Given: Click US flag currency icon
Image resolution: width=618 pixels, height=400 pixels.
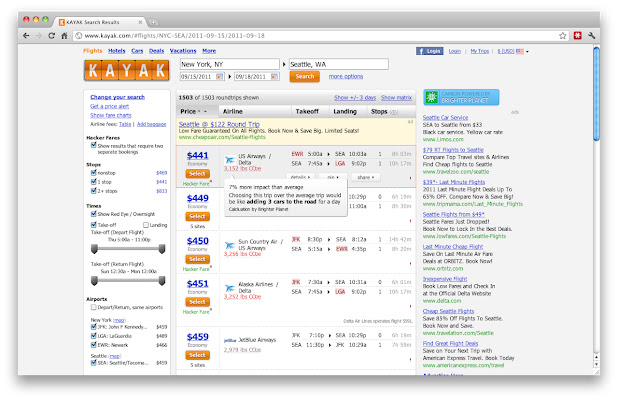Looking at the screenshot, I should point(520,51).
